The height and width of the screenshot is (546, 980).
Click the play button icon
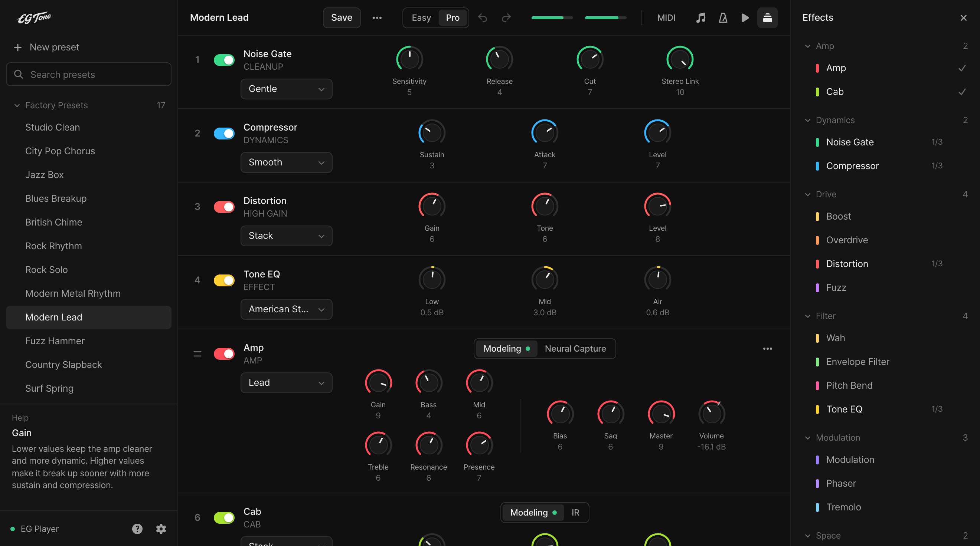(x=745, y=18)
